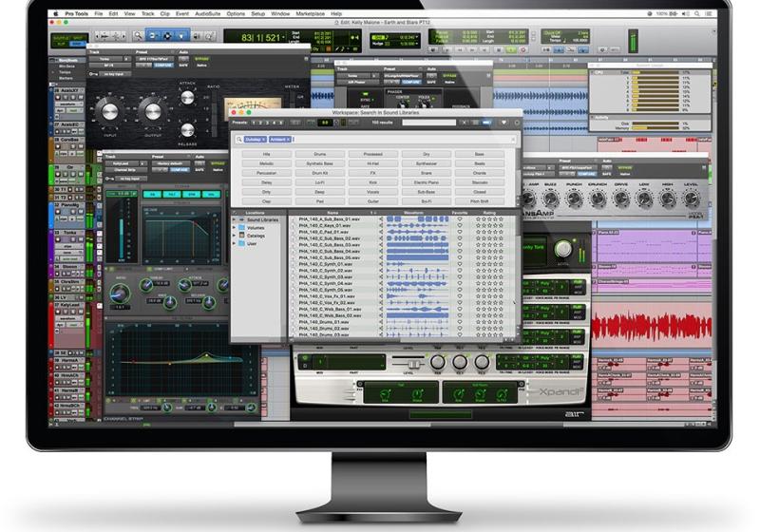The height and width of the screenshot is (532, 760).
Task: Select the Synthetic Bass tag button
Action: click(x=319, y=162)
